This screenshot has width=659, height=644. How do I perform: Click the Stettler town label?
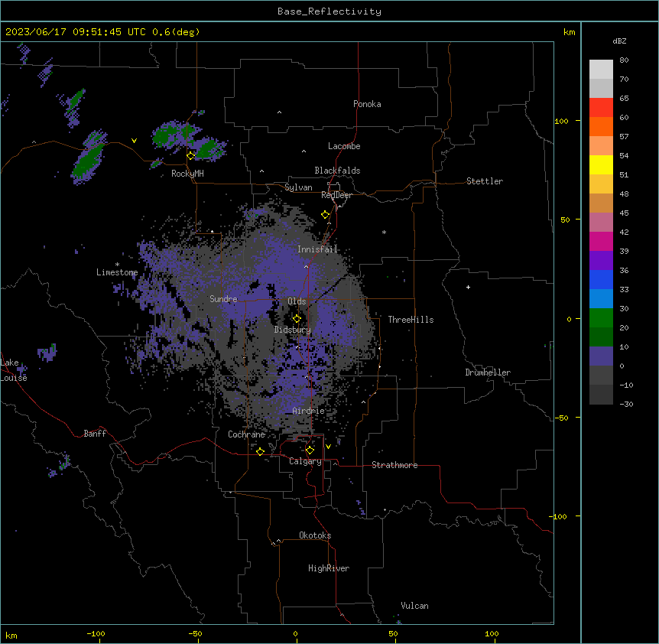point(485,181)
